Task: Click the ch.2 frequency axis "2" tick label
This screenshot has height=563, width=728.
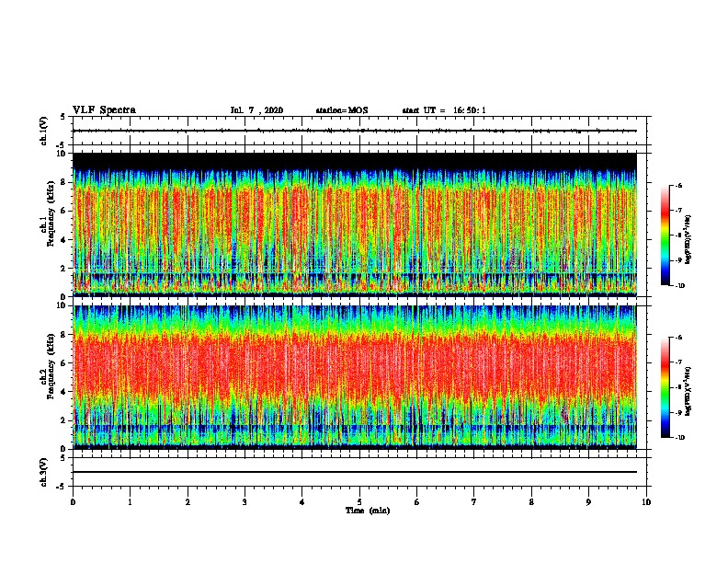Action: pyautogui.click(x=63, y=420)
